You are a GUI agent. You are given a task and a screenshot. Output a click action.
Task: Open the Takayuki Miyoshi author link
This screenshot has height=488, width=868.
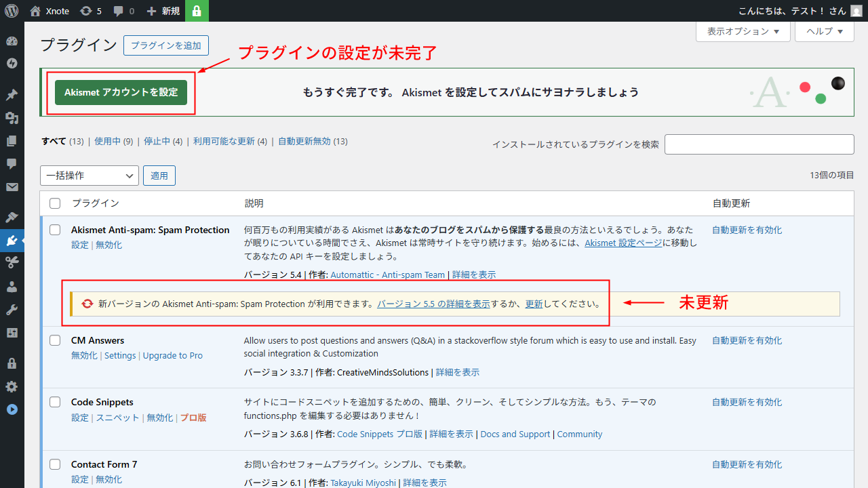click(x=363, y=483)
